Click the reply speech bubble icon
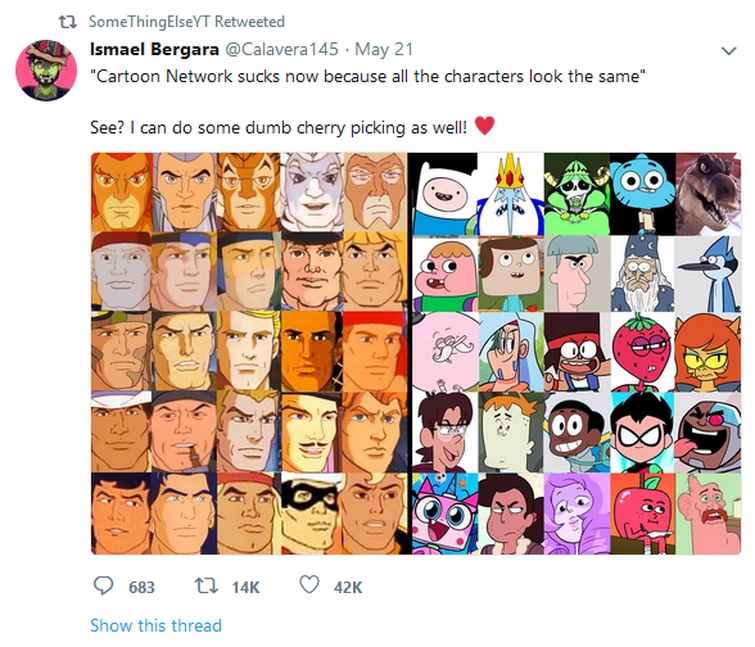 [x=103, y=586]
